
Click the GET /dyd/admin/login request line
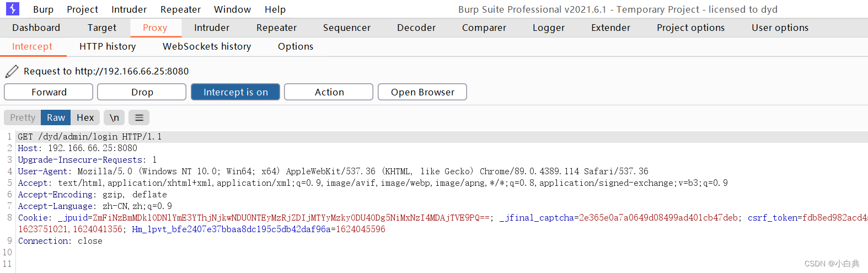click(90, 137)
